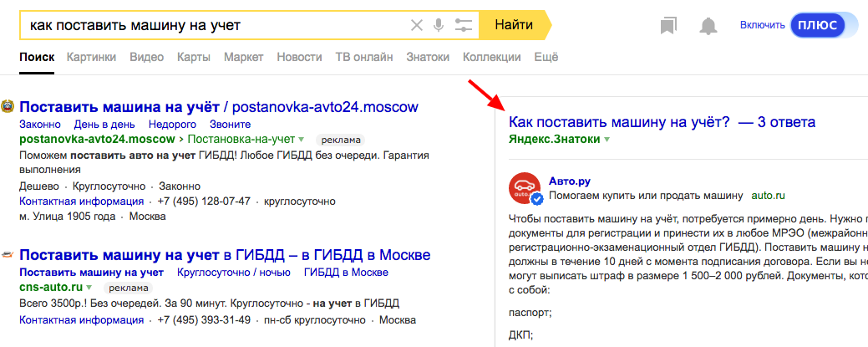Open the Недорого sitelink
The width and height of the screenshot is (868, 347).
point(173,124)
